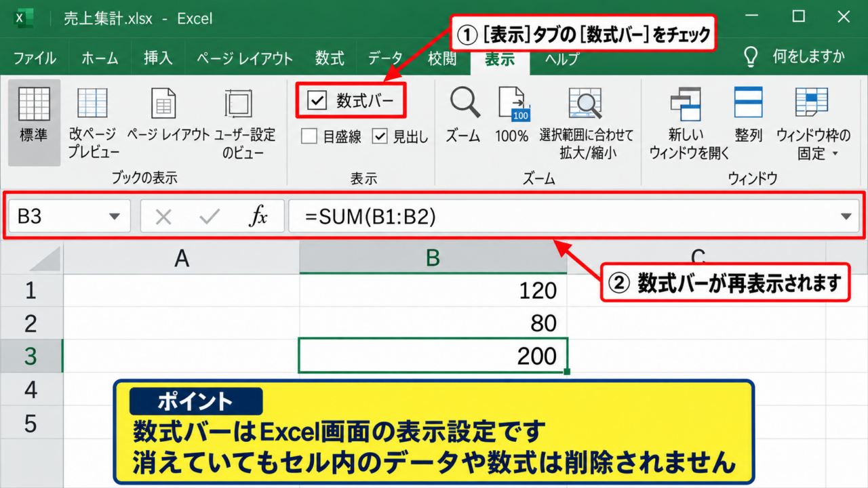Click the select-all corner triangle
The height and width of the screenshot is (488, 868).
pyautogui.click(x=45, y=260)
